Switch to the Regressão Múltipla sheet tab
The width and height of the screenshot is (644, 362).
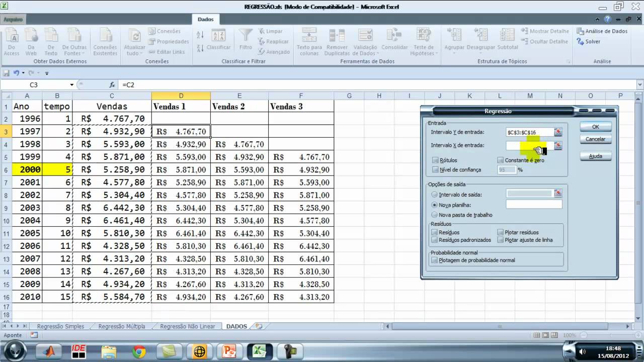point(122,326)
